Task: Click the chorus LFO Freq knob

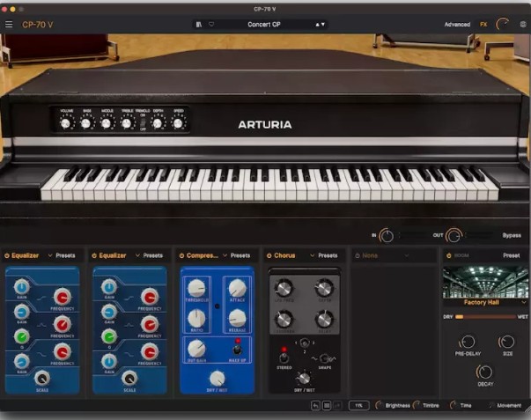Action: pos(284,288)
